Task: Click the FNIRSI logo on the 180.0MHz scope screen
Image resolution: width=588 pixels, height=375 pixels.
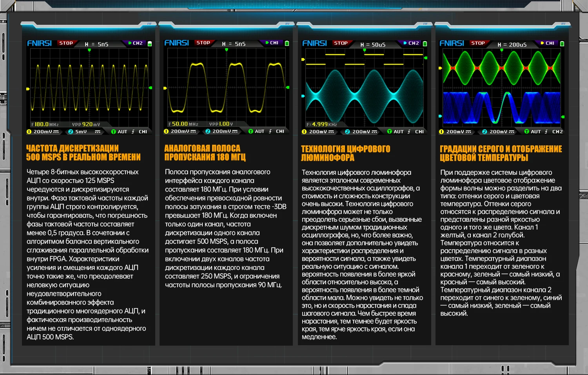Action: (40, 43)
